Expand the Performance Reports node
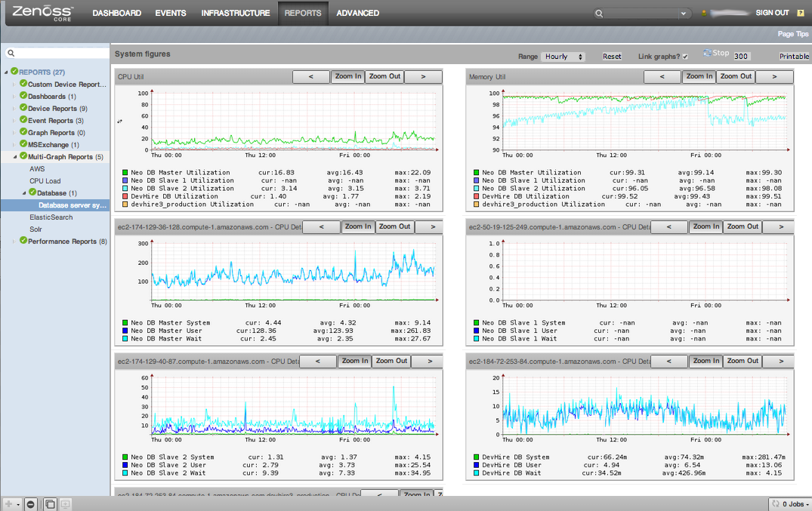The width and height of the screenshot is (812, 511). point(14,242)
